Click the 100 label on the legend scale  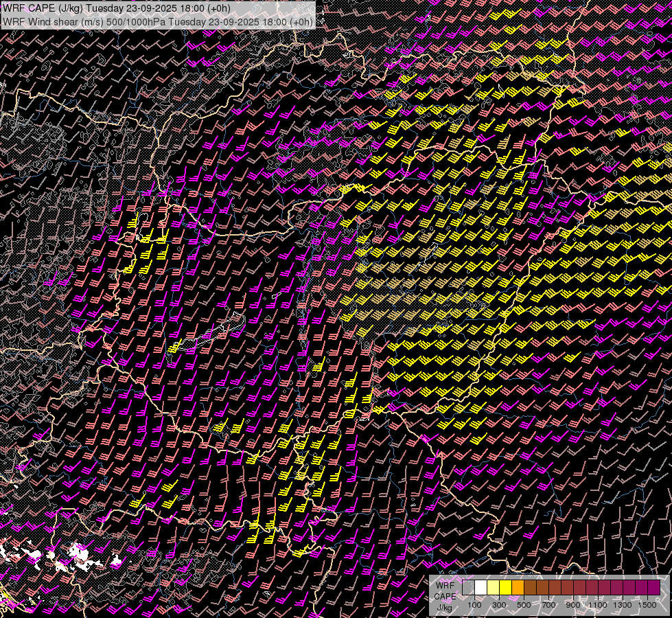click(x=474, y=605)
